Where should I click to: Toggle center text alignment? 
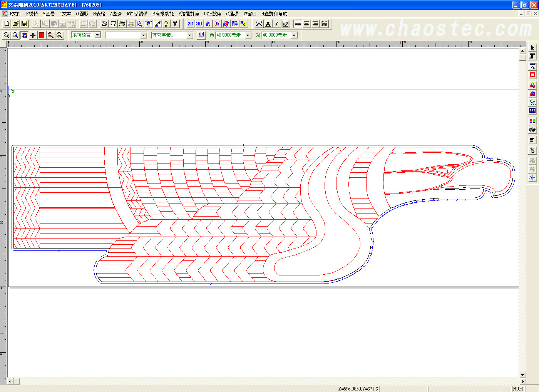306,23
